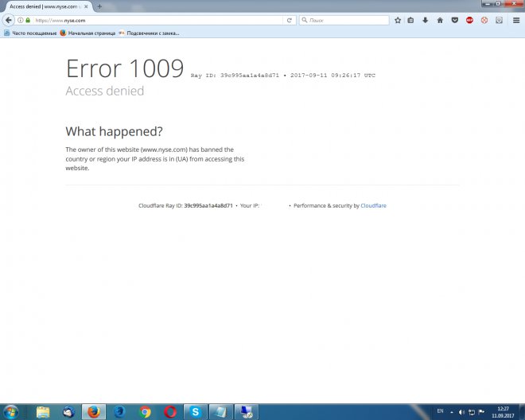Click the Поиск search field
Viewport: 525px width, 420px height.
(x=346, y=20)
